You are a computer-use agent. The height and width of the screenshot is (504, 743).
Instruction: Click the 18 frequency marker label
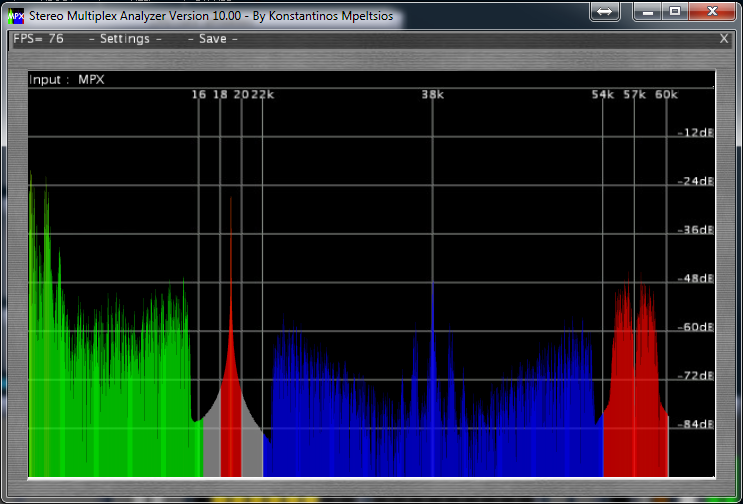point(220,95)
